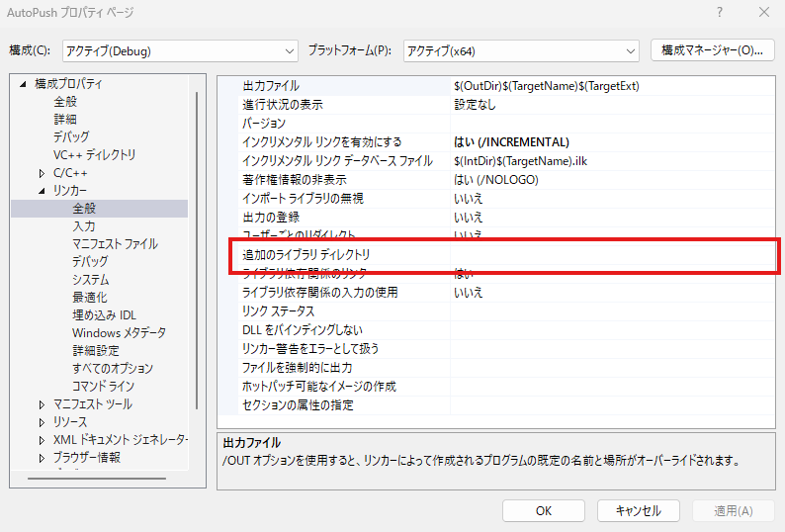The image size is (785, 532).
Task: Click the キャンセル button
Action: pyautogui.click(x=639, y=511)
